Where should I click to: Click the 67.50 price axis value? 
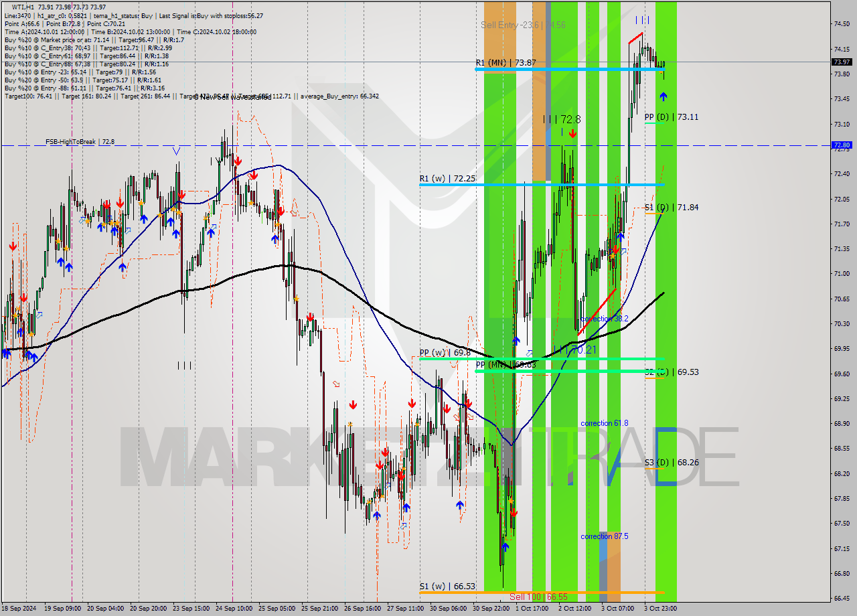(x=842, y=524)
